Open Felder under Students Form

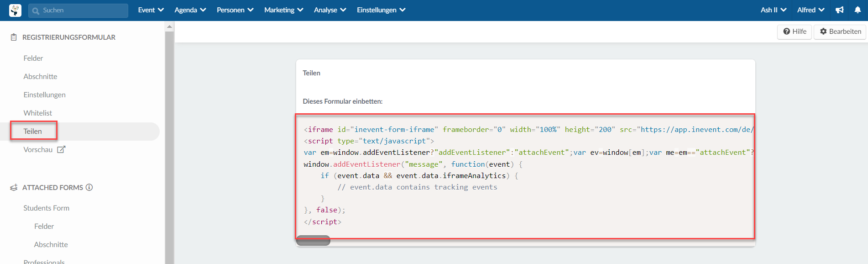pos(44,226)
